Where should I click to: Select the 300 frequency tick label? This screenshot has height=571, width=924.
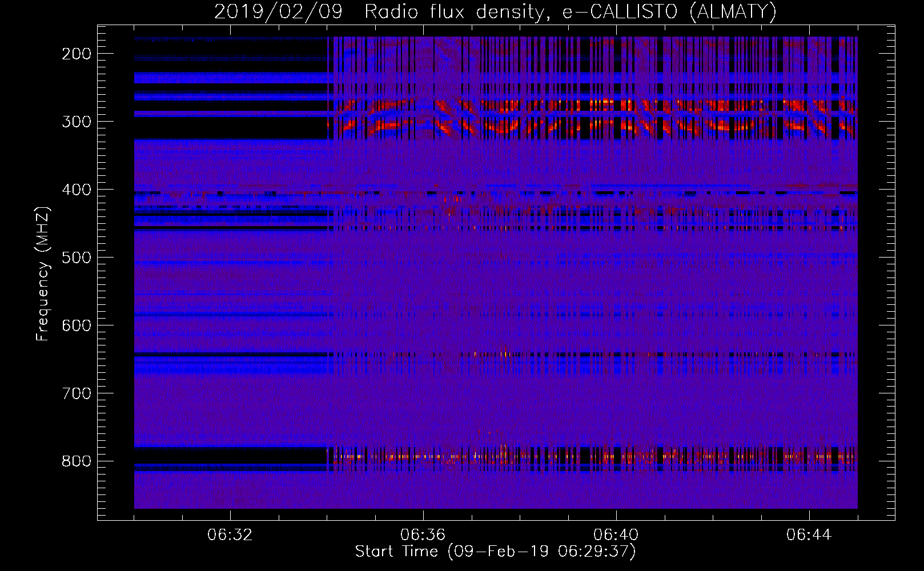click(77, 122)
